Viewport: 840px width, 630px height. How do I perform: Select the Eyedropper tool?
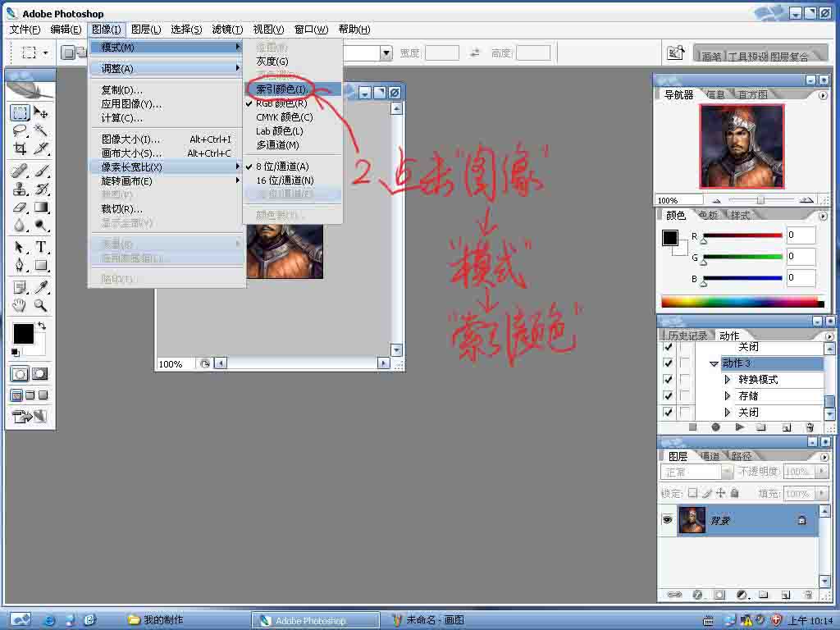coord(41,288)
